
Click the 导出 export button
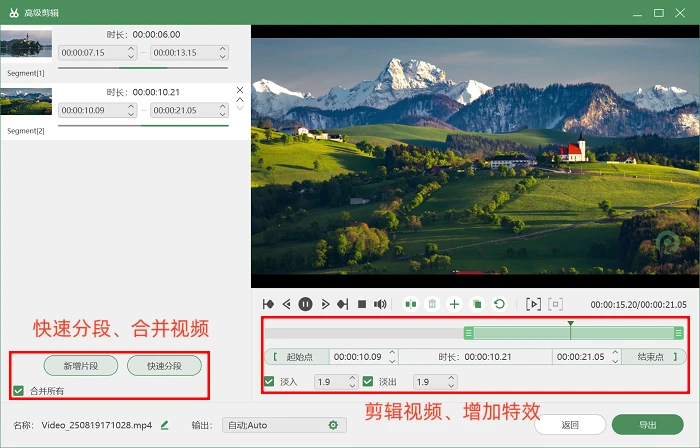(647, 425)
